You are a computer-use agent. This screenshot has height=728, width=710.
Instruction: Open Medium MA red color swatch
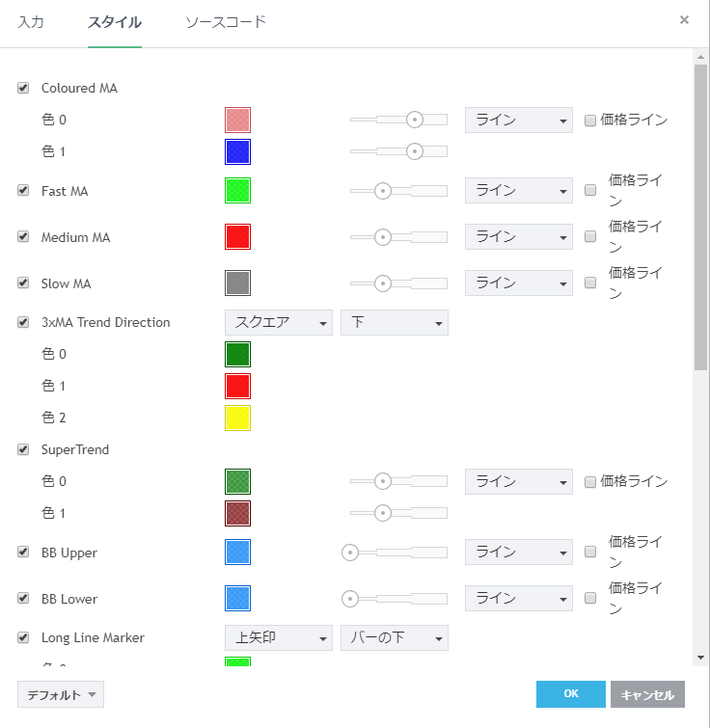pyautogui.click(x=237, y=237)
